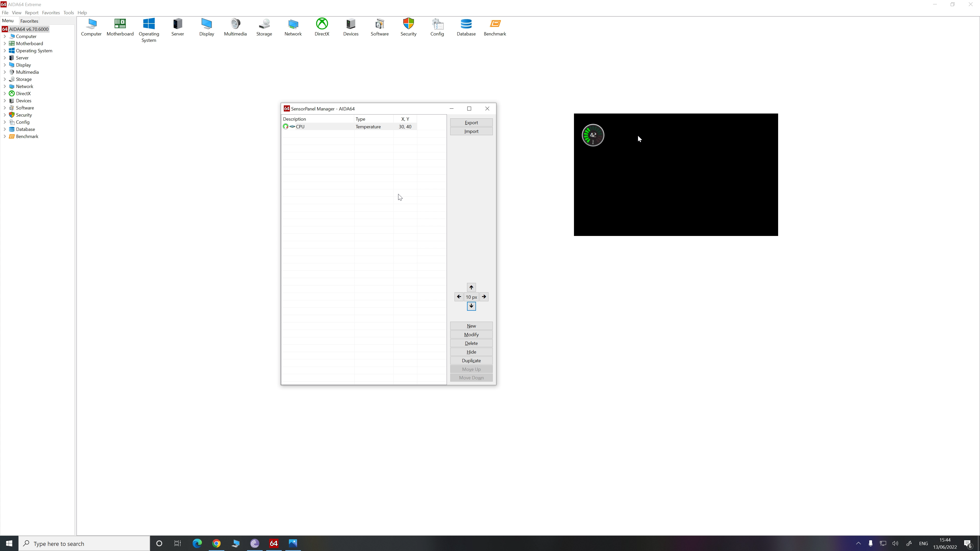980x551 pixels.
Task: Click the Duplicate button
Action: click(471, 360)
